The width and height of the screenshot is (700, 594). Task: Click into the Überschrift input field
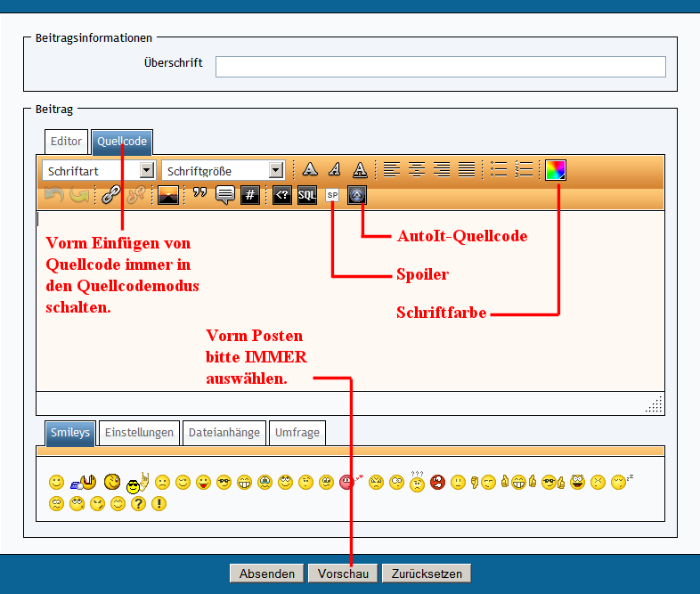pos(440,67)
